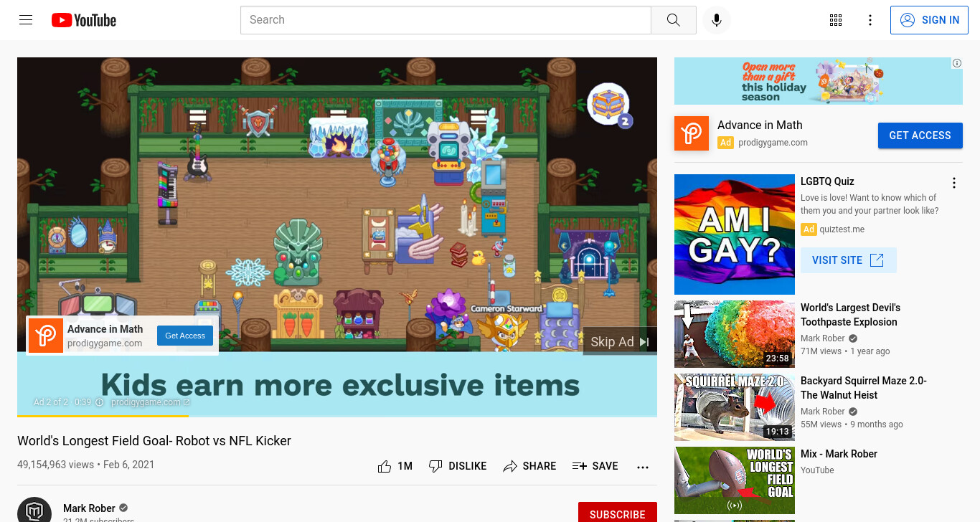
Task: Open the LGBTQ Quiz ad title
Action: point(827,181)
